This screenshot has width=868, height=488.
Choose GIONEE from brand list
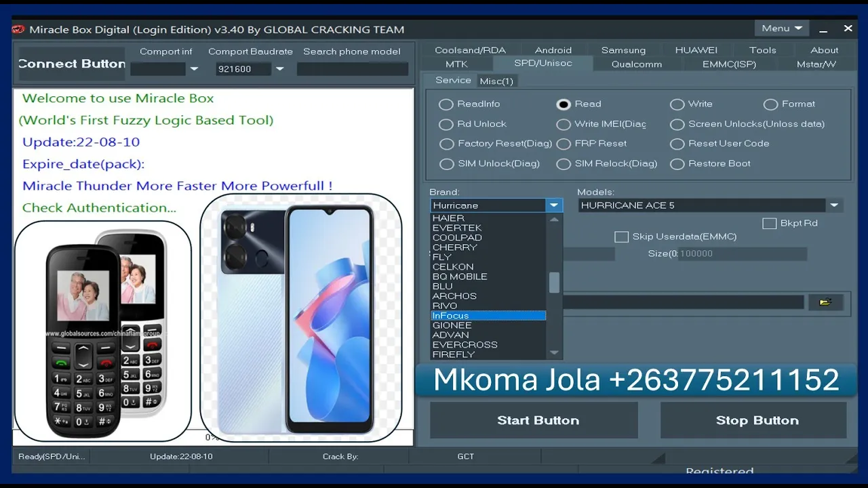coord(488,325)
